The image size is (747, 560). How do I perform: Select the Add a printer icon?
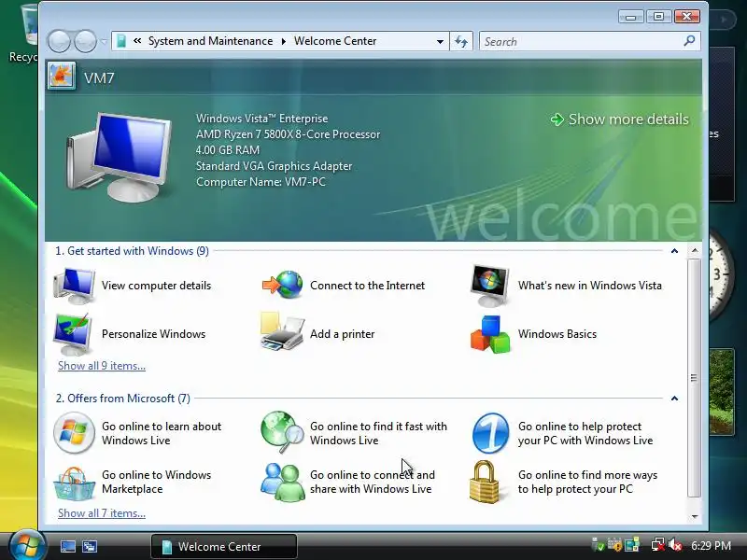point(282,332)
